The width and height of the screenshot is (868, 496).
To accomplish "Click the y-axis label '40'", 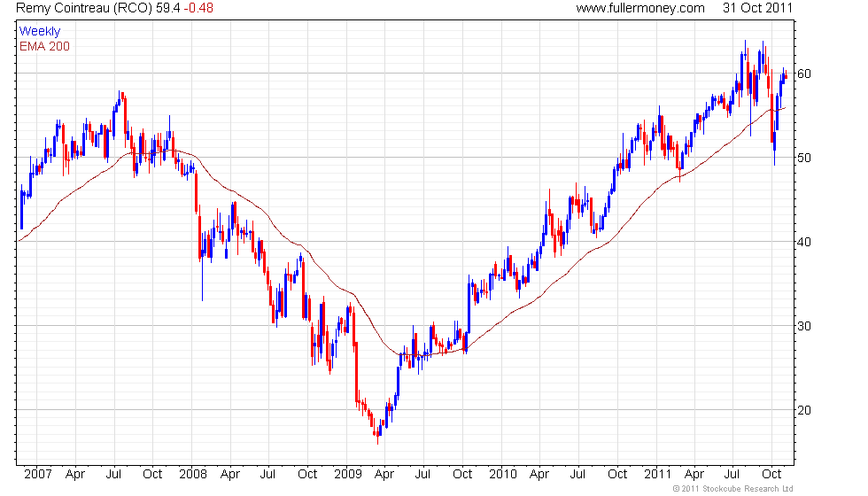I will point(804,242).
